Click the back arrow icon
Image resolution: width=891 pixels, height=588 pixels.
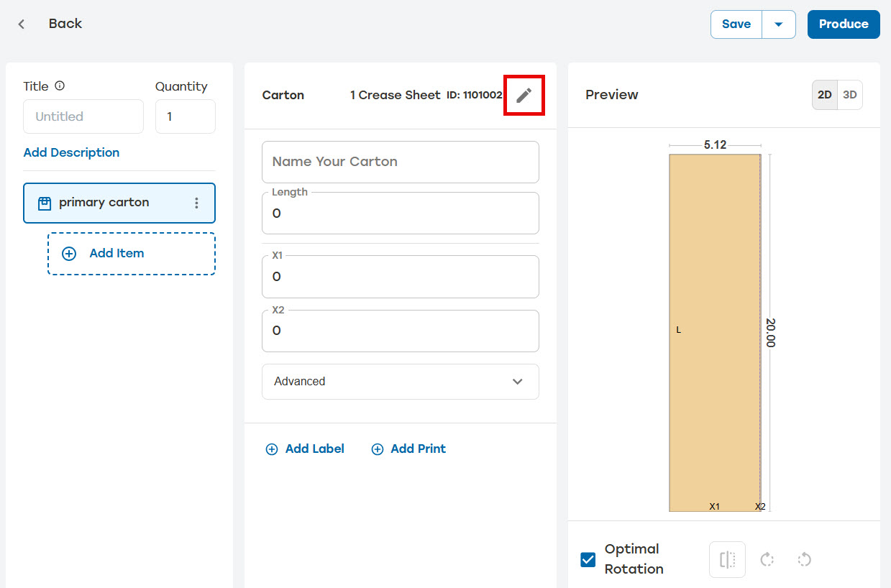(22, 24)
